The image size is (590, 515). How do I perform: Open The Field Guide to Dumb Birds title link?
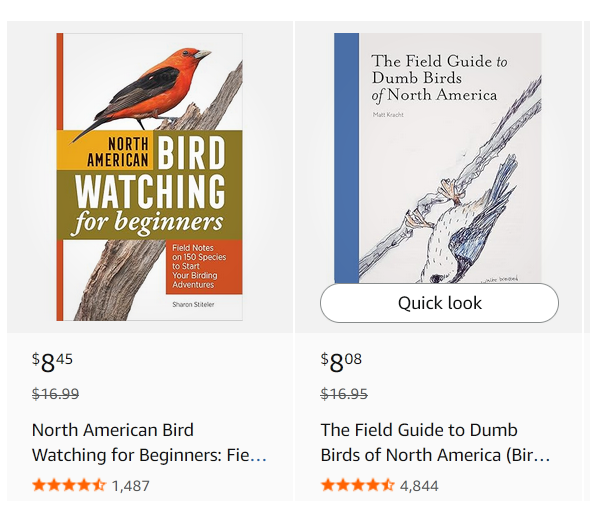pos(435,442)
